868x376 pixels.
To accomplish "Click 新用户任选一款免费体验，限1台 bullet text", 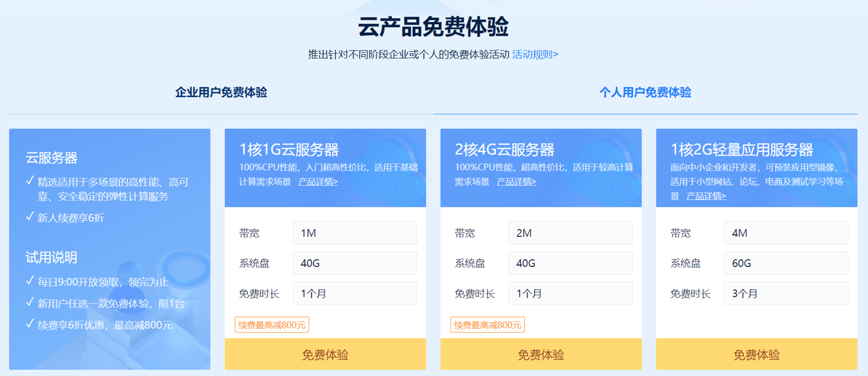I will pyautogui.click(x=112, y=303).
